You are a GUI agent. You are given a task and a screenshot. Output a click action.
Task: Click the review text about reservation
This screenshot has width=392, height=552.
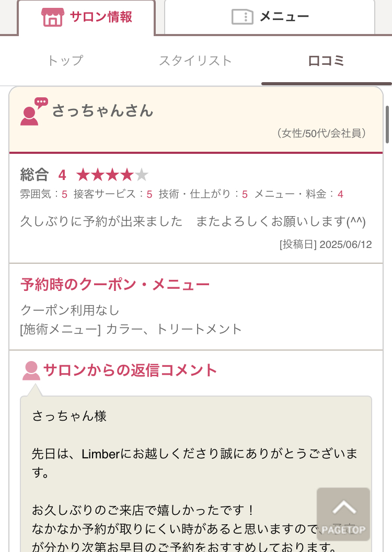click(x=193, y=221)
